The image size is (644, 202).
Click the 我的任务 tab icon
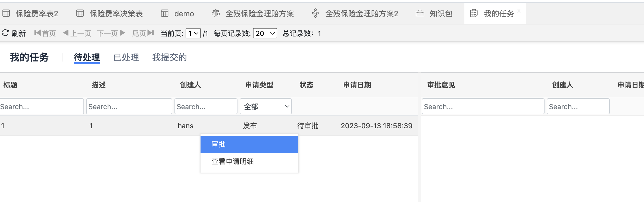474,13
